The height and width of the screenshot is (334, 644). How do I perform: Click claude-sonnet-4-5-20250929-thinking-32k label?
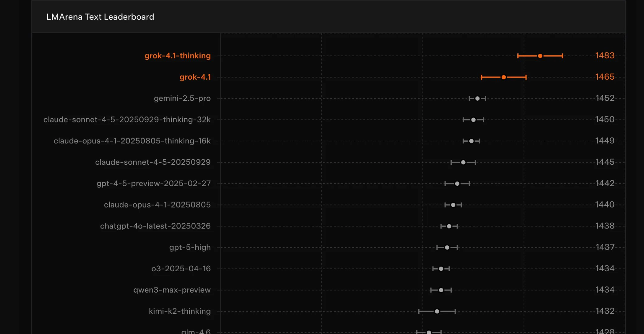[x=127, y=120]
